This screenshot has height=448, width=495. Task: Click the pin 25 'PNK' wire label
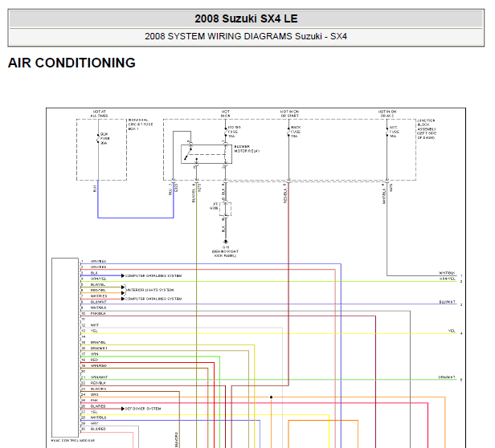click(94, 400)
